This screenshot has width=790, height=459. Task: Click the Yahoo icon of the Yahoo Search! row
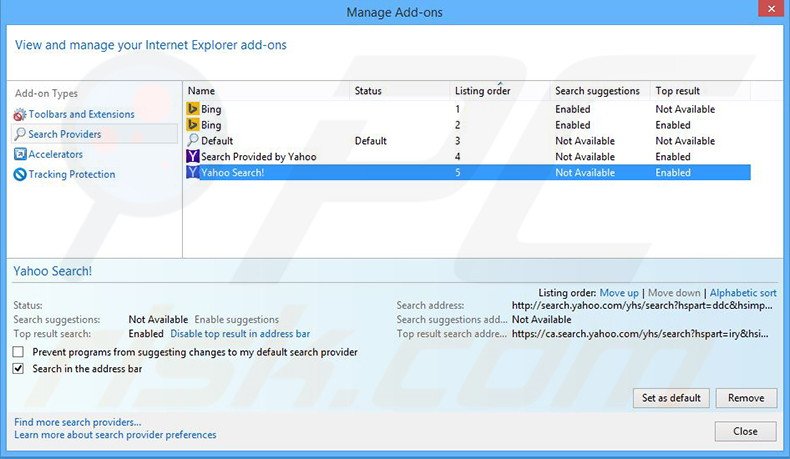point(193,172)
